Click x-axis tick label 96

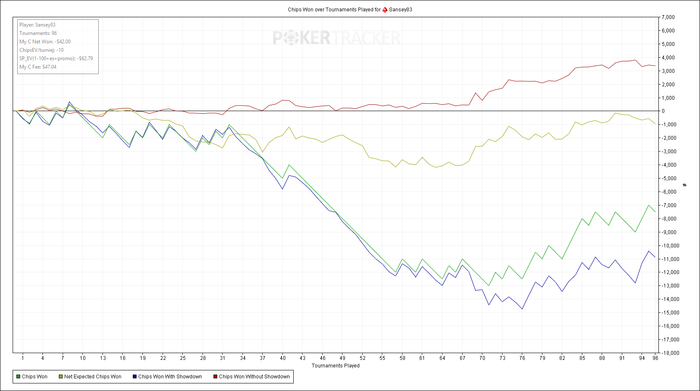coord(655,358)
